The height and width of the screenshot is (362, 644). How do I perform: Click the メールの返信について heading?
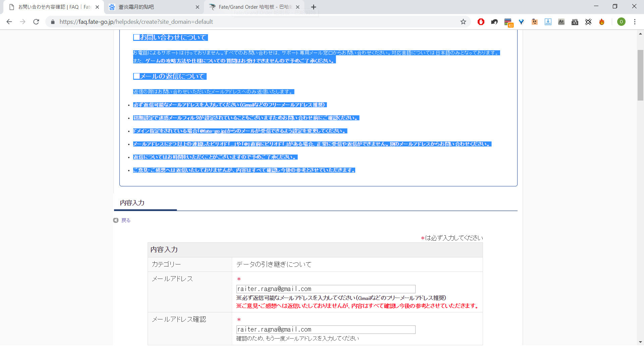[170, 76]
